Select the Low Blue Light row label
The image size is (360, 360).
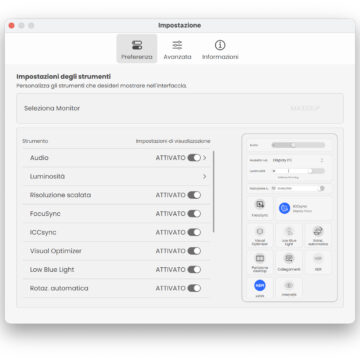click(x=52, y=270)
